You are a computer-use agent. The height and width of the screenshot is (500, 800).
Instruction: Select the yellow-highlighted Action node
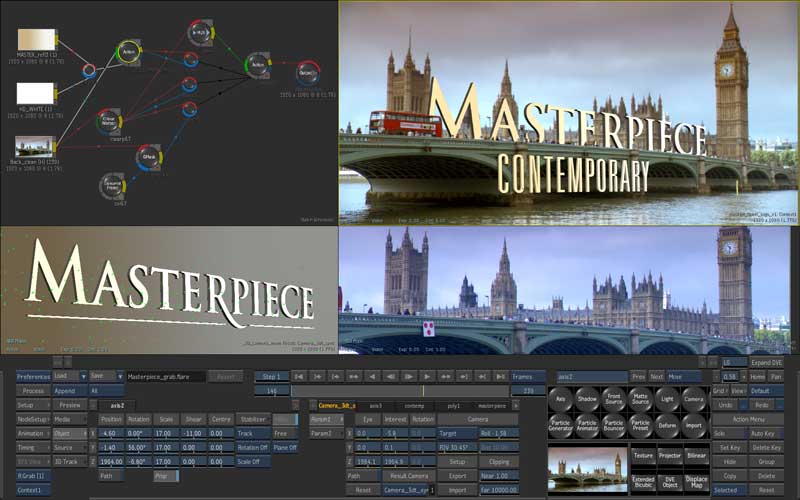tap(128, 52)
